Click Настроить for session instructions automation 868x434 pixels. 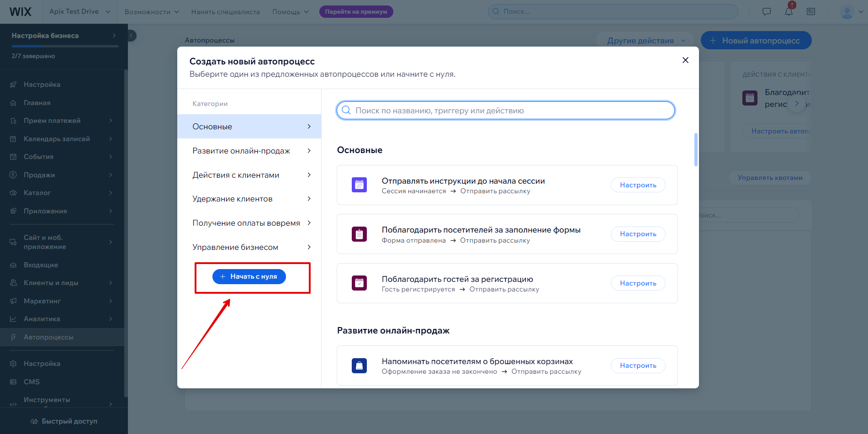638,185
